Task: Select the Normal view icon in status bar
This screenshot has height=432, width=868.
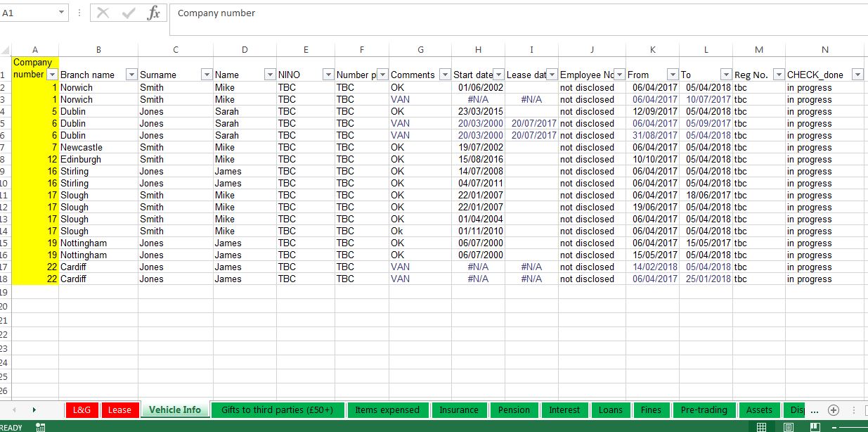Action: (x=763, y=426)
